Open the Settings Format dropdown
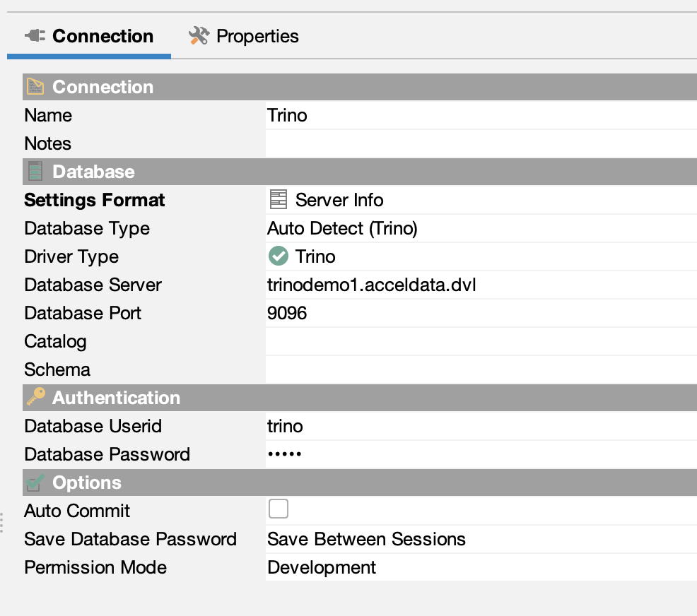The image size is (697, 616). tap(481, 200)
